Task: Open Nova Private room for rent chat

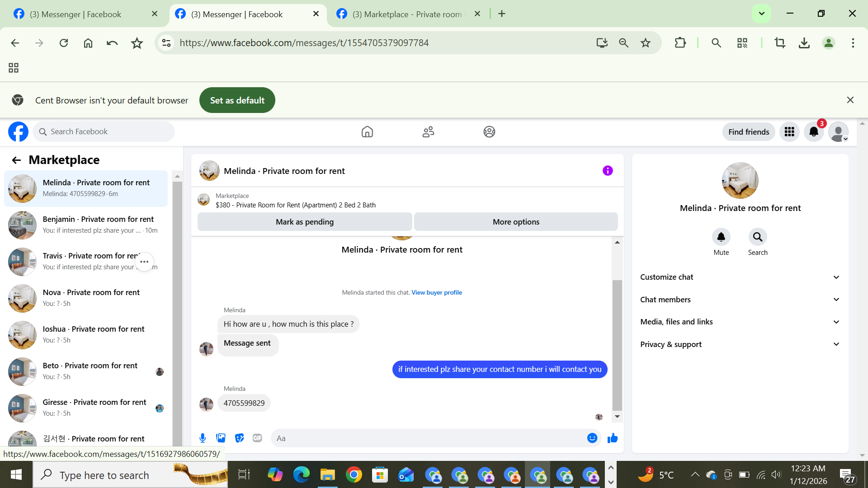Action: (x=86, y=298)
